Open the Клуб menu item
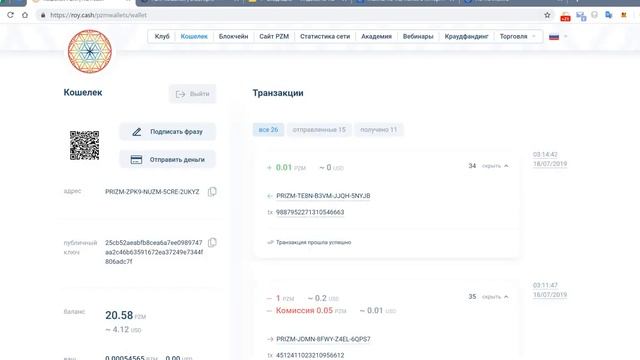The height and width of the screenshot is (360, 640). 162,36
